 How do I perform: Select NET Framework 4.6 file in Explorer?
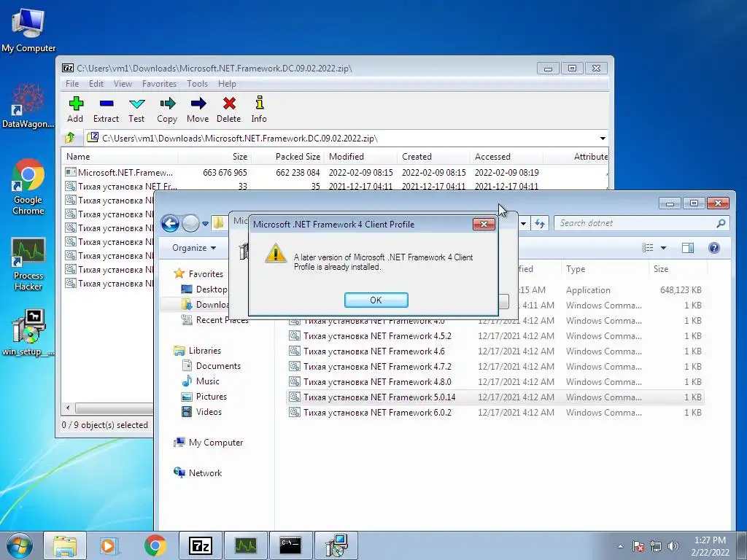coord(495,351)
